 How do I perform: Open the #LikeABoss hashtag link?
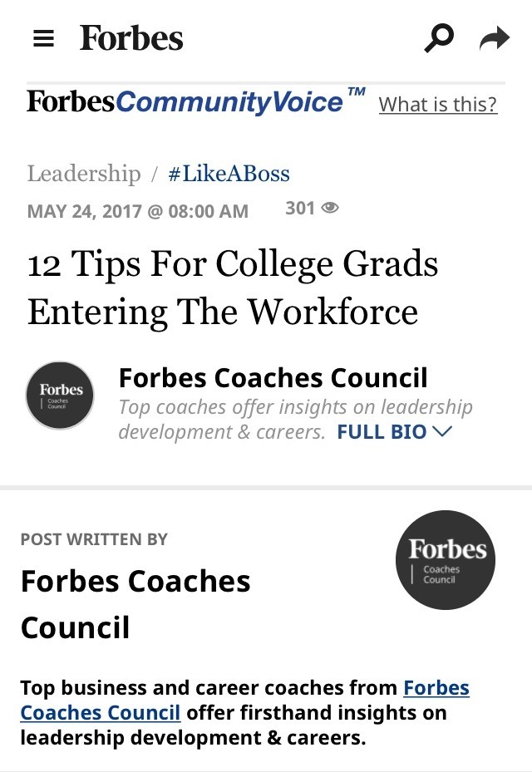point(229,174)
